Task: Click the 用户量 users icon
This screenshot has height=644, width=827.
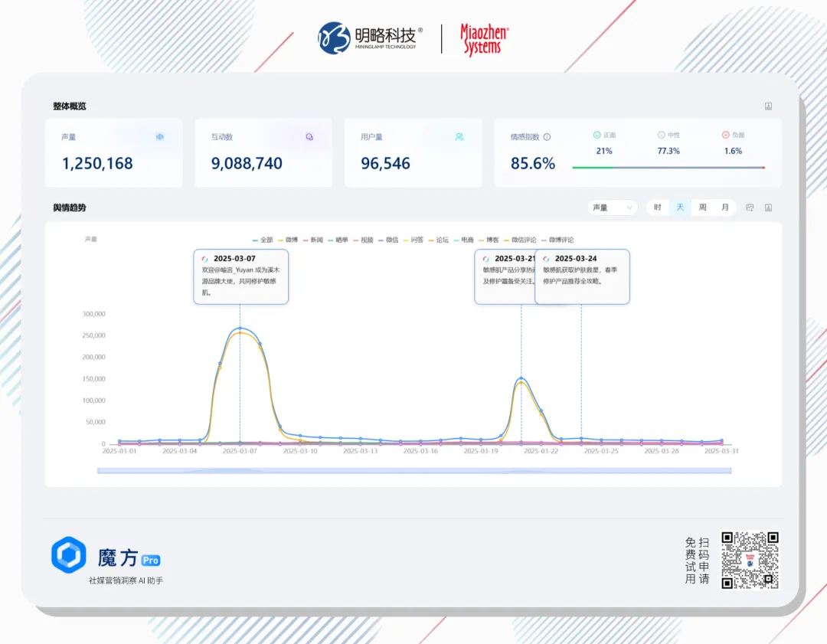Action: click(459, 137)
